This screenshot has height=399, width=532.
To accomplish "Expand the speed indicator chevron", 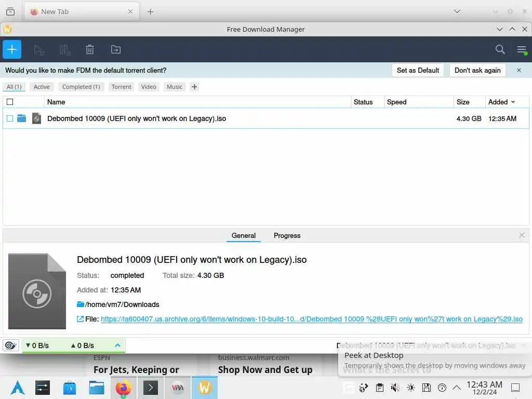I will click(118, 345).
